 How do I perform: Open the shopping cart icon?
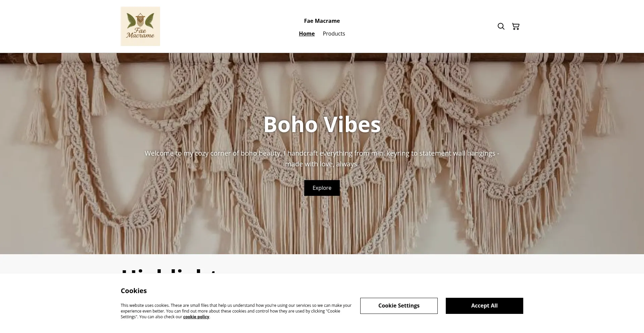516,26
